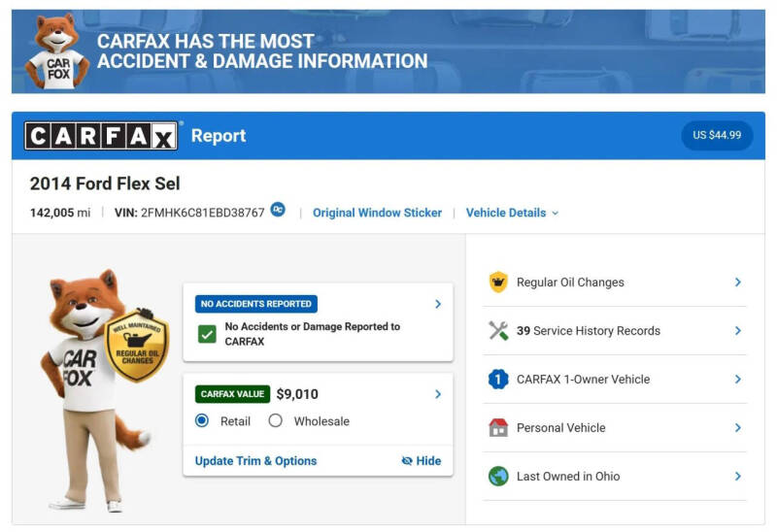Image resolution: width=777 pixels, height=532 pixels.
Task: Click the 2014 Ford Flex Sel heading
Action: tap(105, 183)
